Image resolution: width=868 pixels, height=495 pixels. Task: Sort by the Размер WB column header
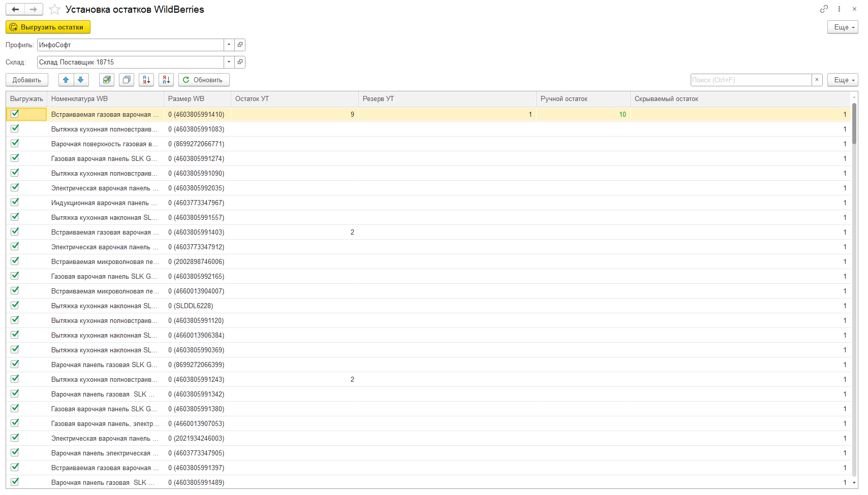[197, 98]
